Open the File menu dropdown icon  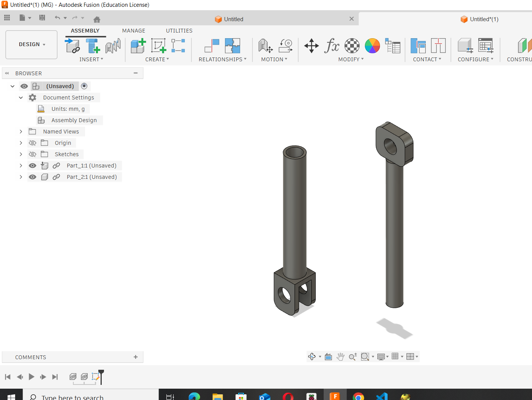[25, 18]
